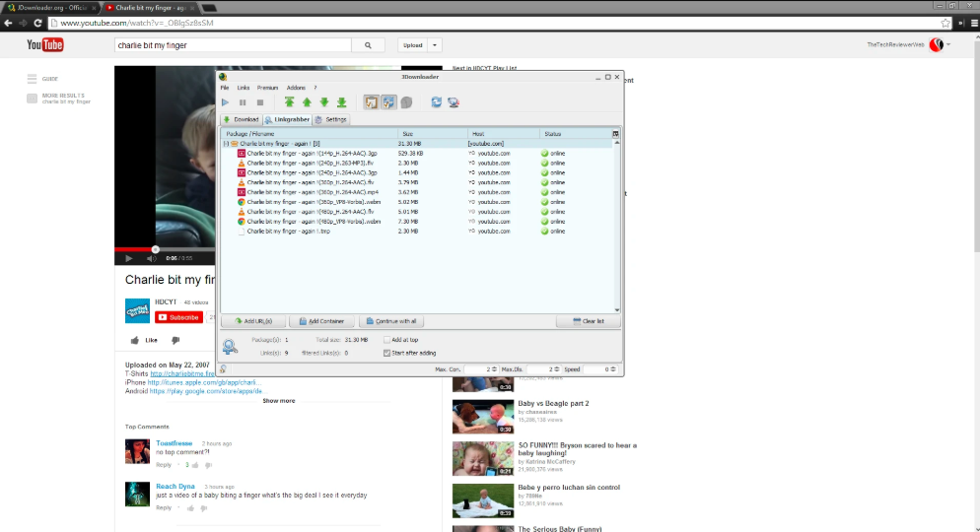Image resolution: width=980 pixels, height=532 pixels.
Task: Toggle automatic reconnect icon in JDownloader toolbar
Action: click(x=388, y=102)
